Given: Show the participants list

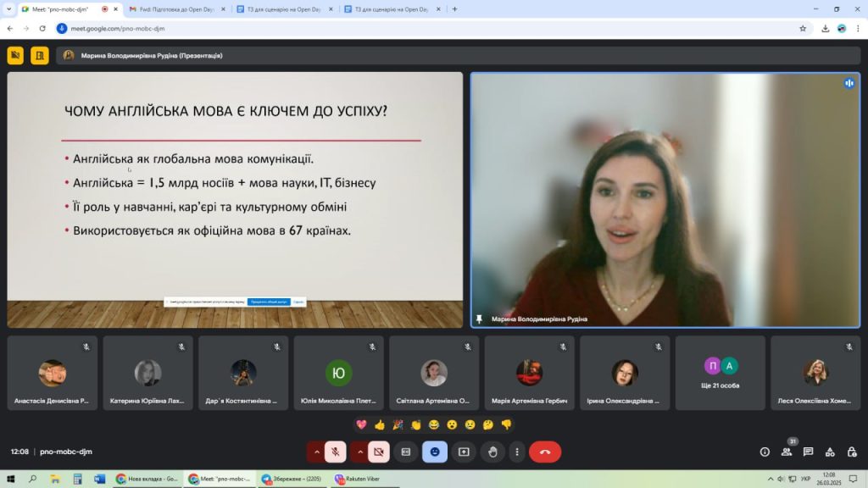Looking at the screenshot, I should click(787, 452).
